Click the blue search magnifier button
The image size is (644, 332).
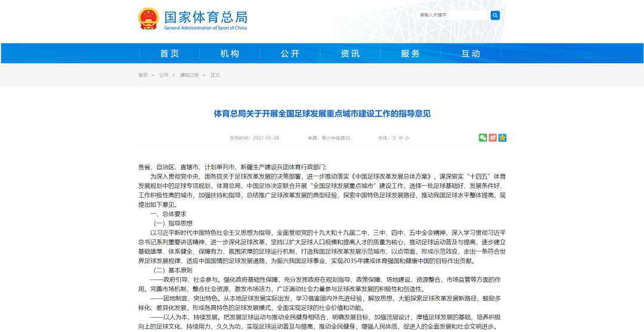click(495, 15)
